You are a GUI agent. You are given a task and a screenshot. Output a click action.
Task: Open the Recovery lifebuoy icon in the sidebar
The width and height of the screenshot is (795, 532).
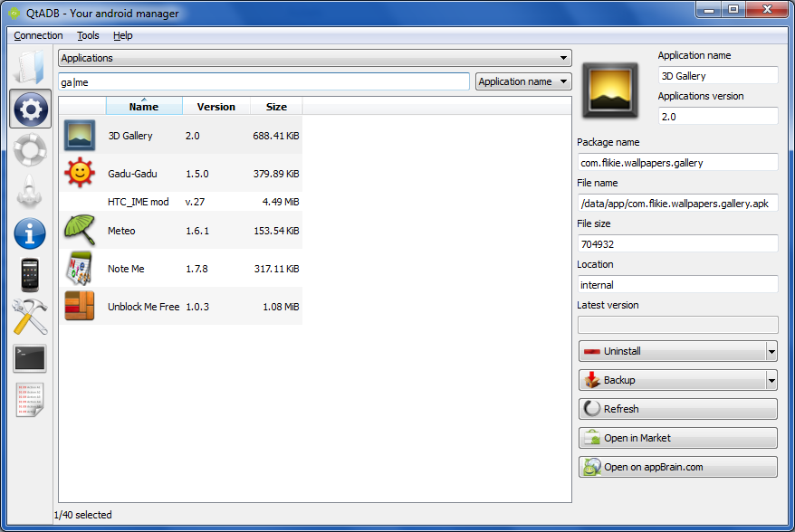coord(30,150)
